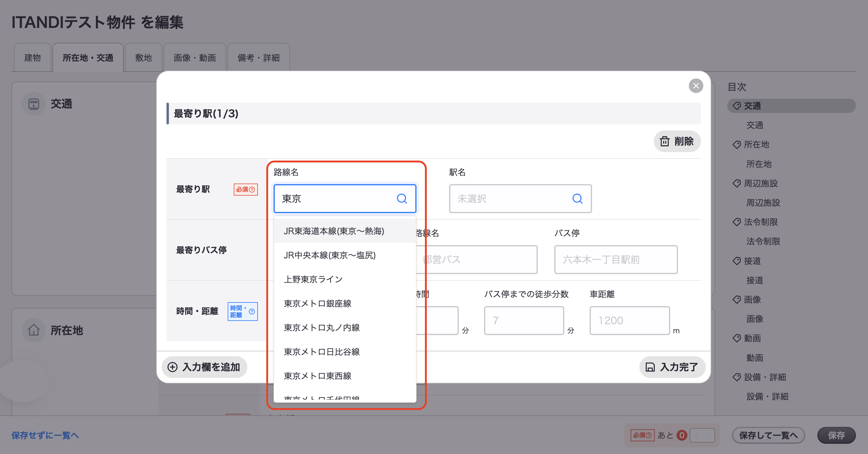Click the help icon in 必須 badge beside 最寄り駅
868x454 pixels.
pos(252,190)
